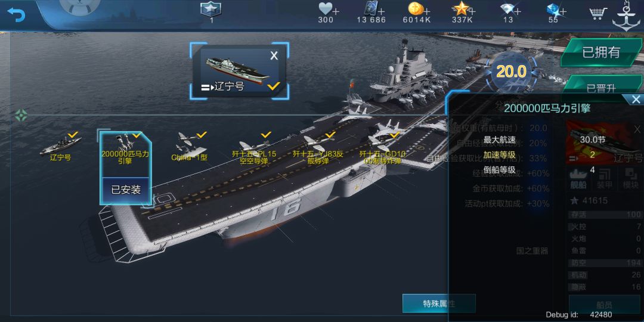The width and height of the screenshot is (644, 322).
Task: Click the green crosshair target icon
Action: [21, 116]
